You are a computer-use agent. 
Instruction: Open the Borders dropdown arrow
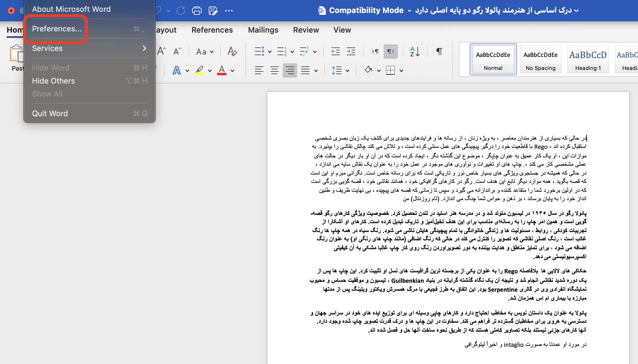pyautogui.click(x=401, y=70)
